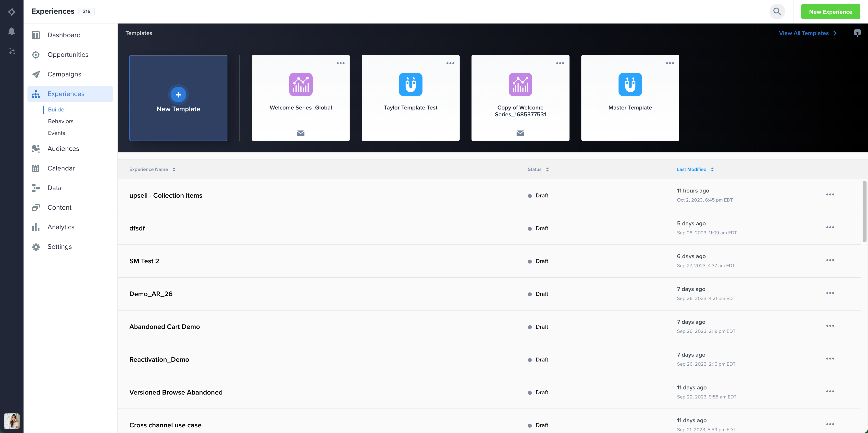
Task: Go to the Events subsection
Action: (57, 133)
